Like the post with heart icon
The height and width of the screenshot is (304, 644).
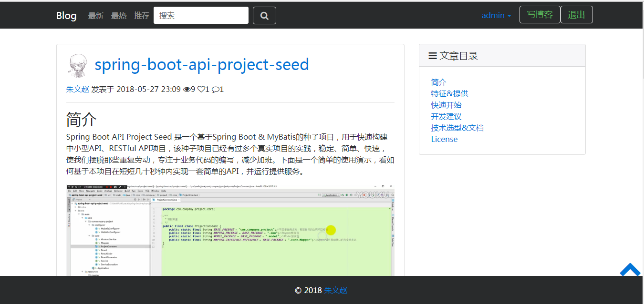[x=201, y=89]
